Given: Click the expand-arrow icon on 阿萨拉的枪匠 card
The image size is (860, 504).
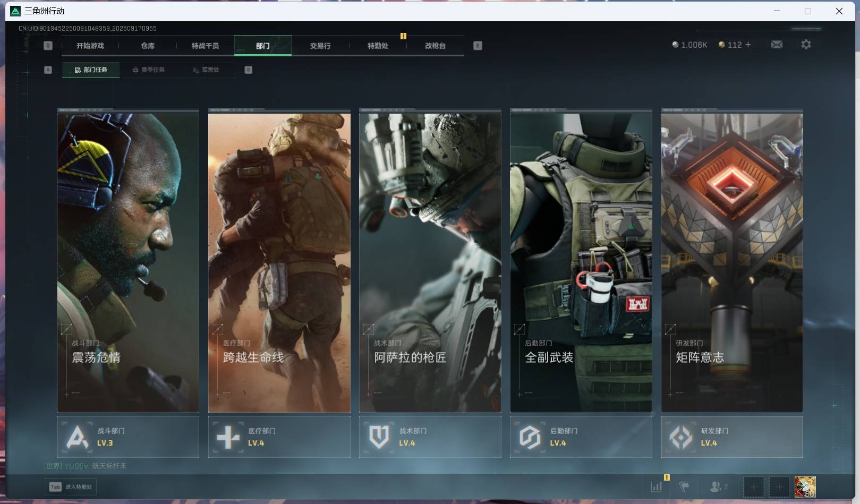Looking at the screenshot, I should [368, 329].
